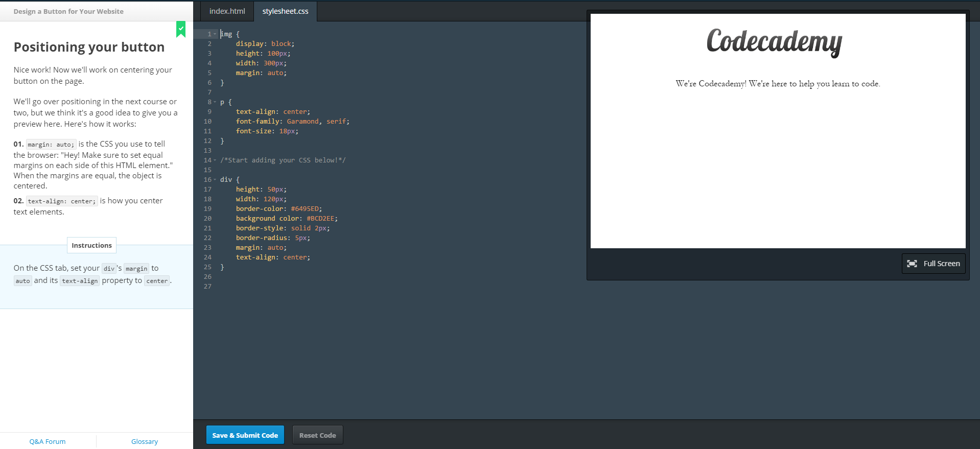Select the stylesheet.css tab

(285, 11)
